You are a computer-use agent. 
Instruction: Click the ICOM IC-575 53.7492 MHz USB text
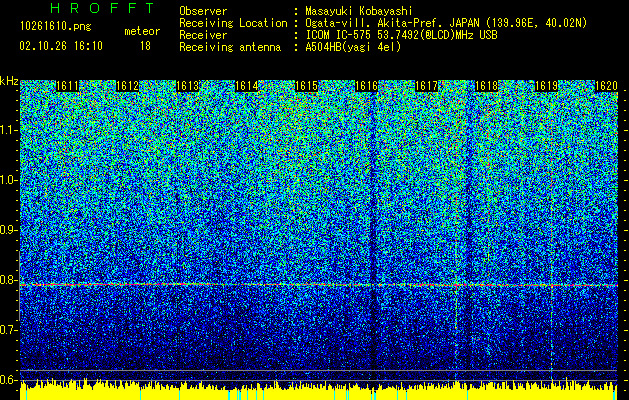pos(401,35)
